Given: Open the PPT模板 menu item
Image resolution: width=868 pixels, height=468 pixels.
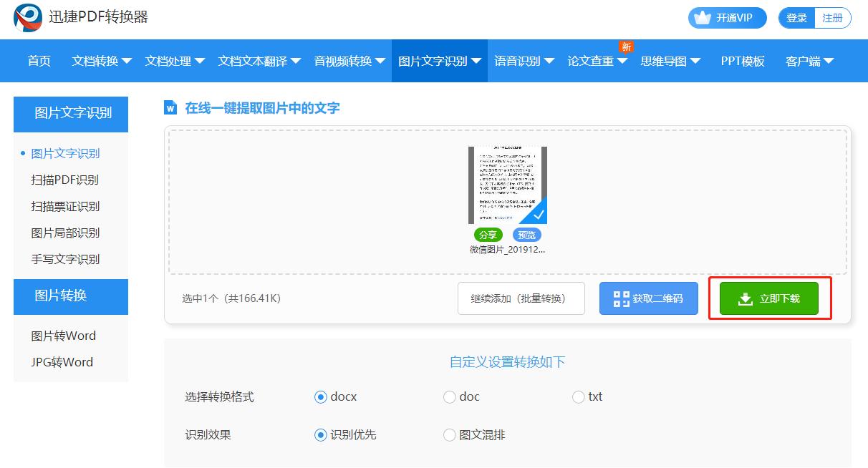Looking at the screenshot, I should tap(741, 61).
